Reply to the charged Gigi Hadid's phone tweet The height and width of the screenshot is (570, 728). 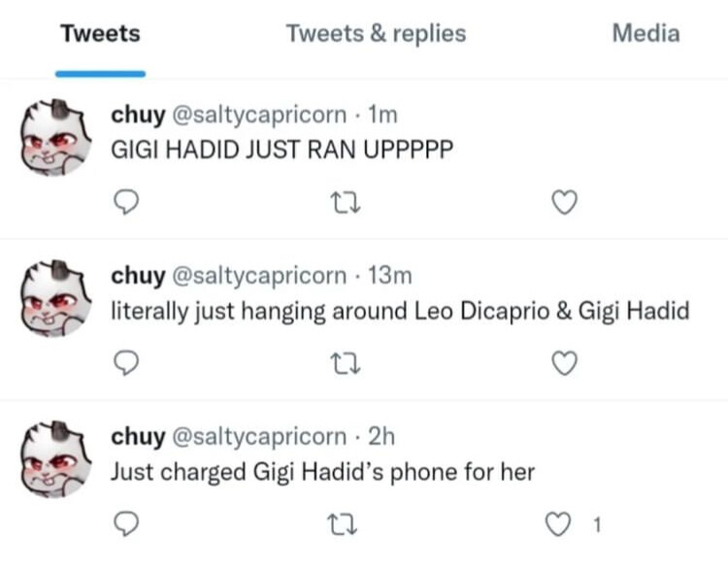click(126, 524)
